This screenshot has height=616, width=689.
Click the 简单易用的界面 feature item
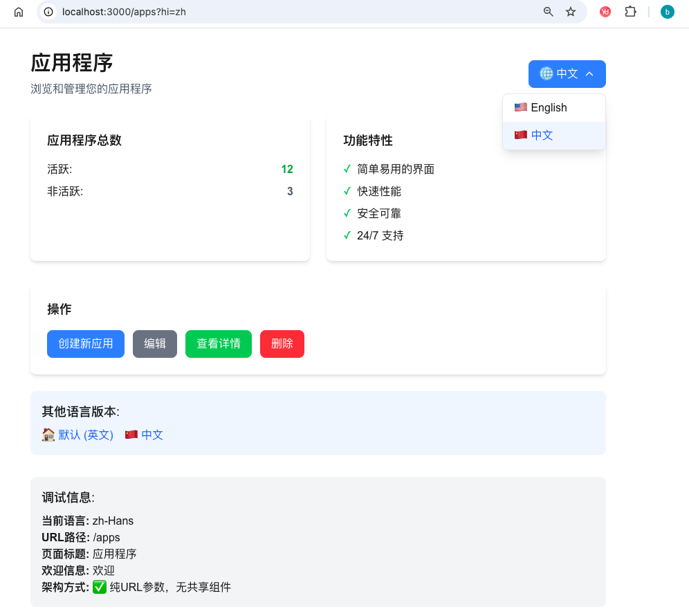click(396, 170)
